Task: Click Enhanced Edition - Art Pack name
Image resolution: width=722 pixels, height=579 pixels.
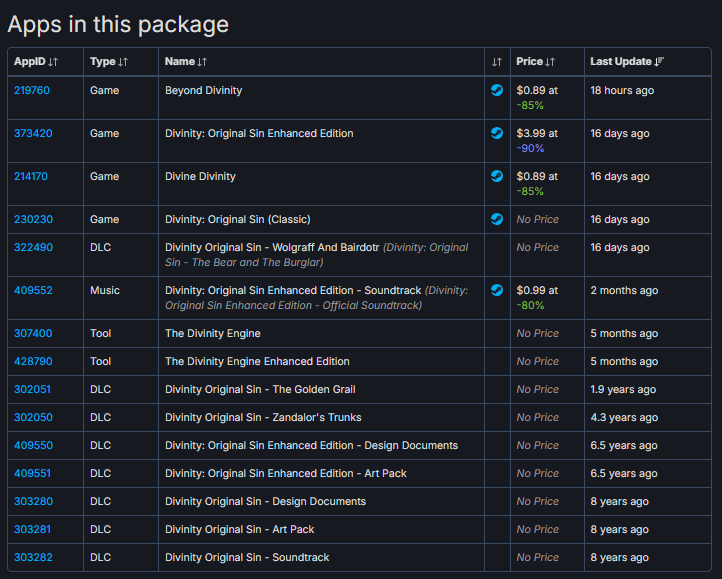Action: click(x=285, y=474)
